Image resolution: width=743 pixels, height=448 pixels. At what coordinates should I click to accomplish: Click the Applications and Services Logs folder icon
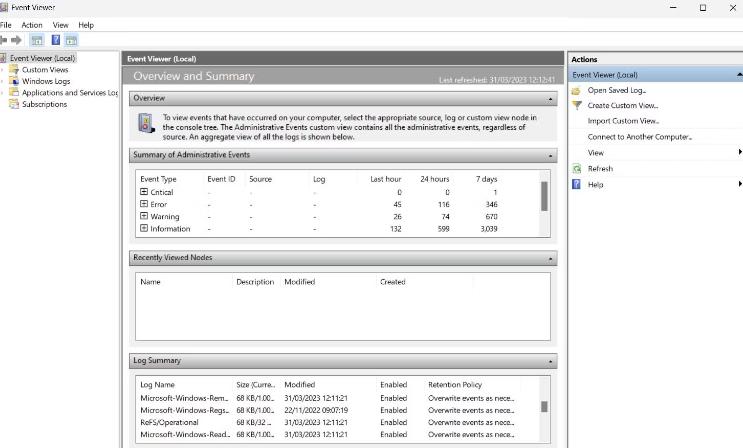click(x=14, y=92)
